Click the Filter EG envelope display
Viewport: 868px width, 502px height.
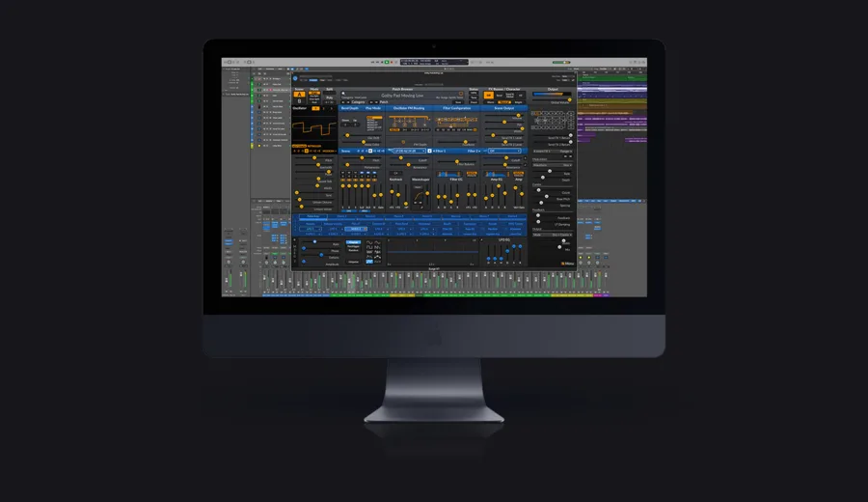coord(448,174)
